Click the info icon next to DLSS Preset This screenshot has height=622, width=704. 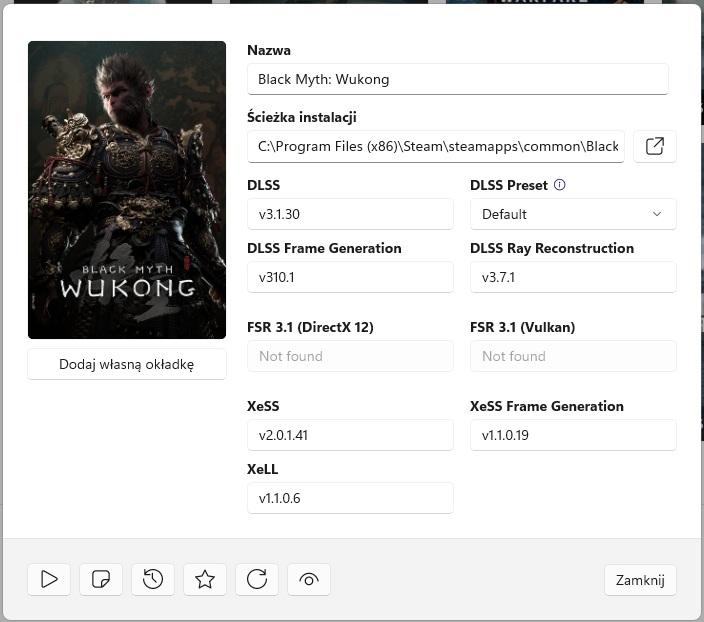pos(560,185)
